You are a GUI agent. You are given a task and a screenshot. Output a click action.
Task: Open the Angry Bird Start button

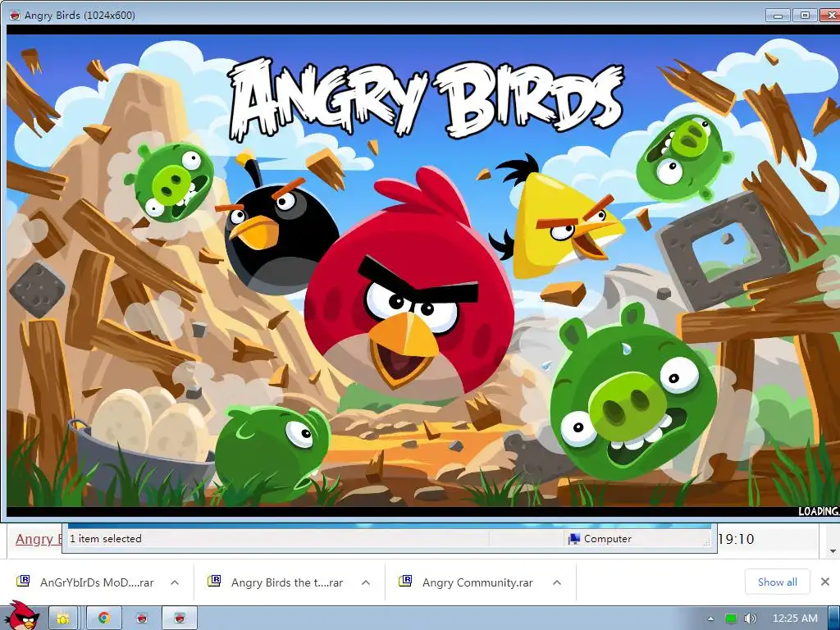coord(21,615)
